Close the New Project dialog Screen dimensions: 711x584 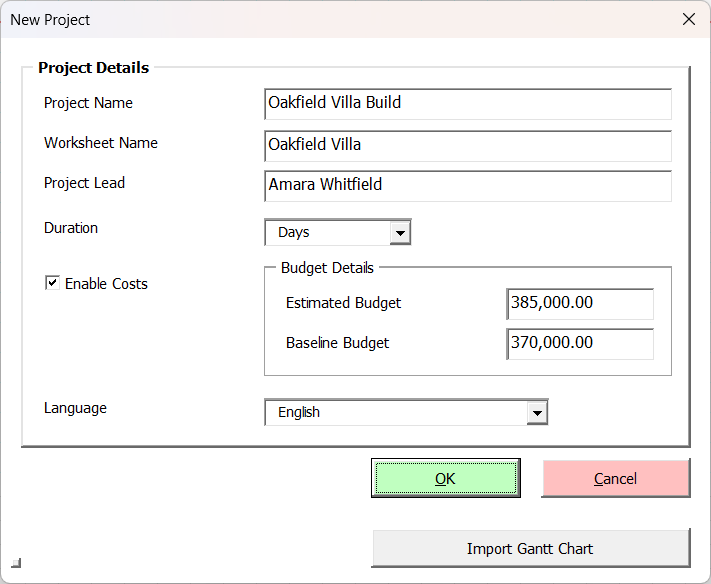pyautogui.click(x=689, y=19)
